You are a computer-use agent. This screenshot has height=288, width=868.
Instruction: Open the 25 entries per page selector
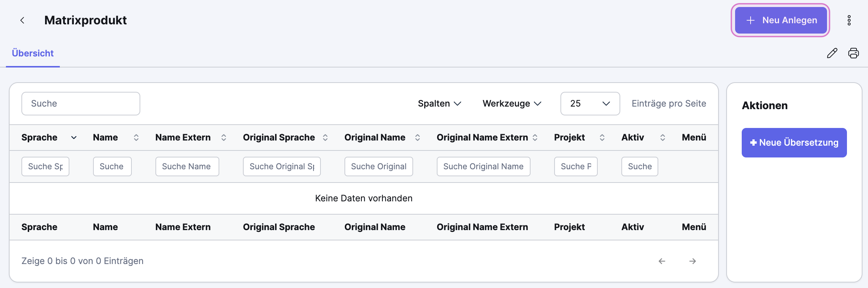click(x=590, y=104)
